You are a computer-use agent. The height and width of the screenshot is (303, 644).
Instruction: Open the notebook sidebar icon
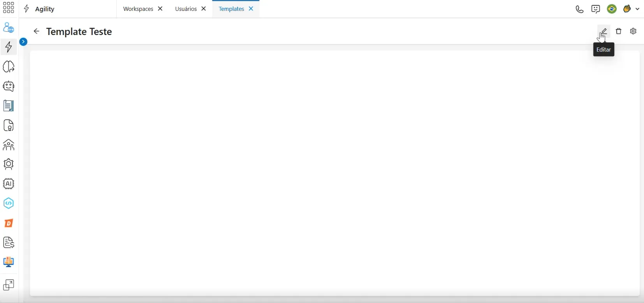[9, 105]
